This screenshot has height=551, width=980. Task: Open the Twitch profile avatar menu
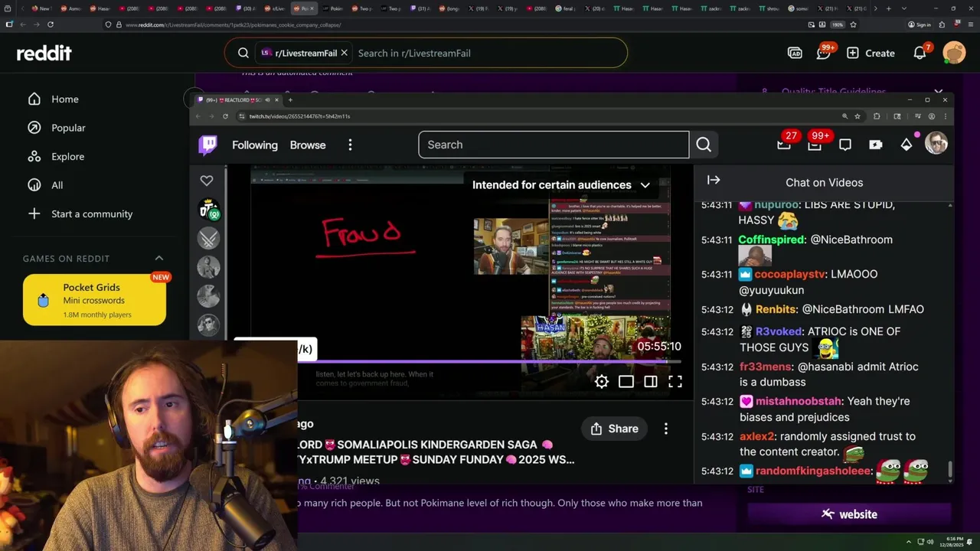(936, 143)
